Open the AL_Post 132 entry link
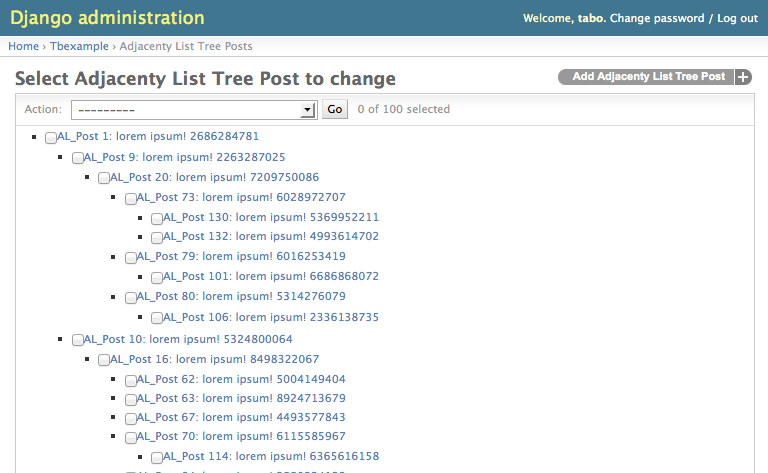 click(271, 237)
